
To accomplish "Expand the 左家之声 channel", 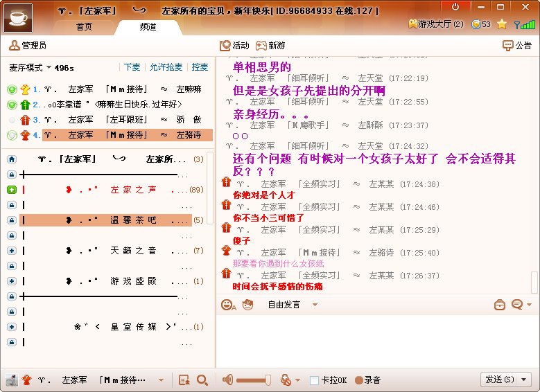I will [x=12, y=190].
